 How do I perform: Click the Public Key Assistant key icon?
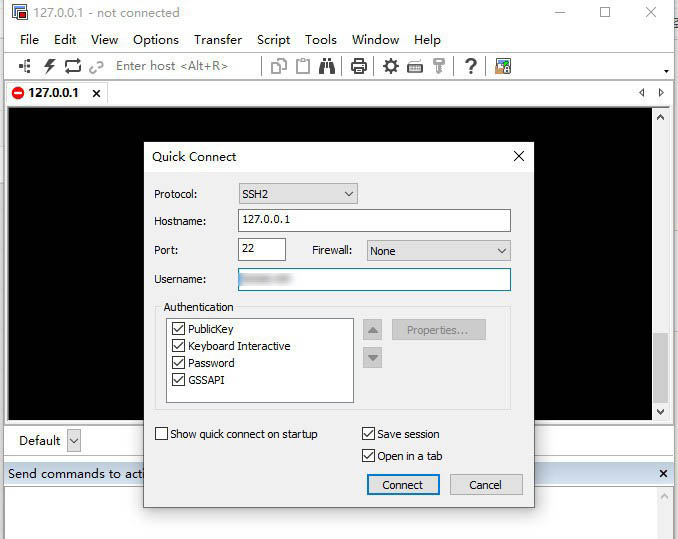pos(439,66)
